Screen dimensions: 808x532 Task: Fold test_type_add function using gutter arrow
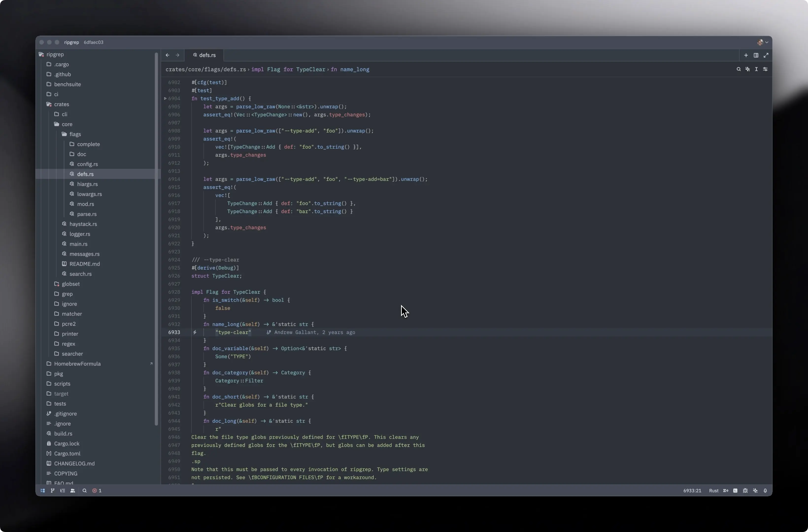click(165, 99)
